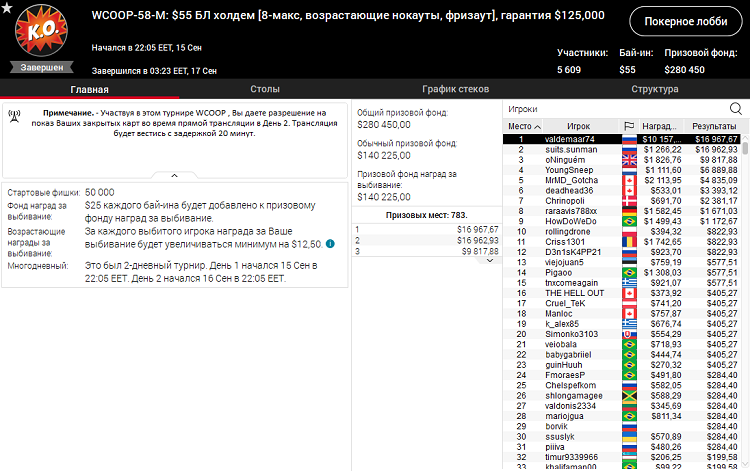Select the player row Pigaoo
The width and height of the screenshot is (750, 471).
coord(622,273)
